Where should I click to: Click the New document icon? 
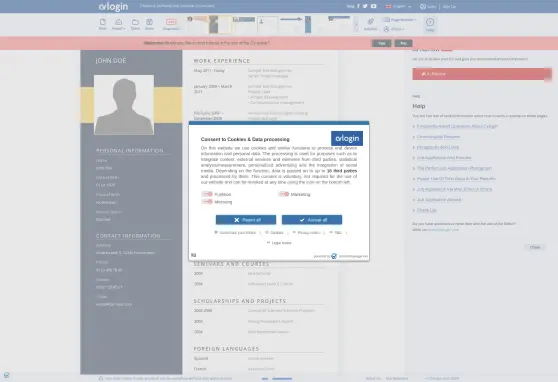pos(102,22)
